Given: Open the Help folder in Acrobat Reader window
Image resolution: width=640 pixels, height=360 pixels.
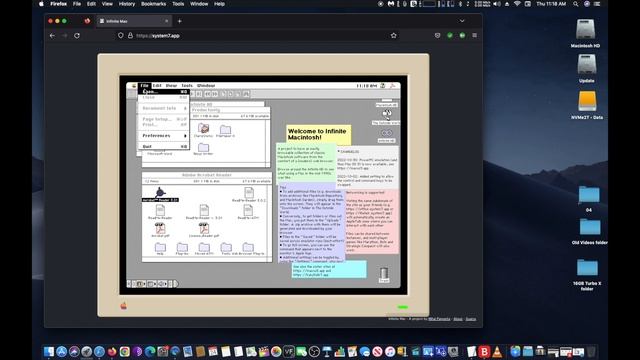Looking at the screenshot, I should pyautogui.click(x=160, y=247).
